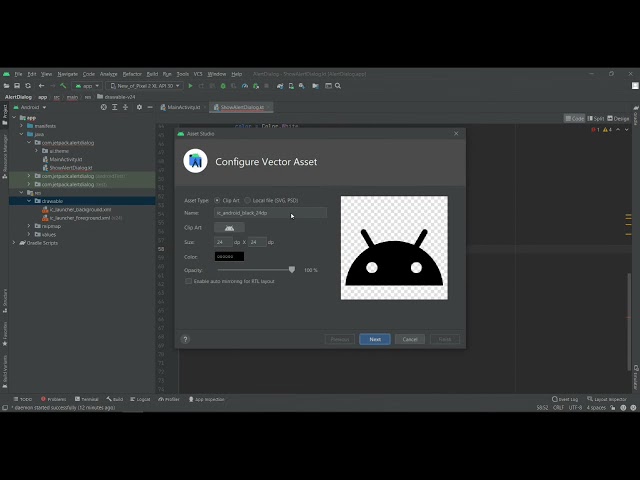Image resolution: width=640 pixels, height=480 pixels.
Task: Open the Build menu
Action: (152, 74)
